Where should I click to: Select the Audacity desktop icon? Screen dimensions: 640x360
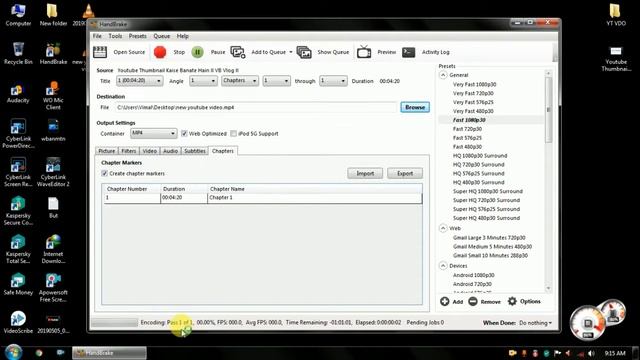tap(18, 92)
